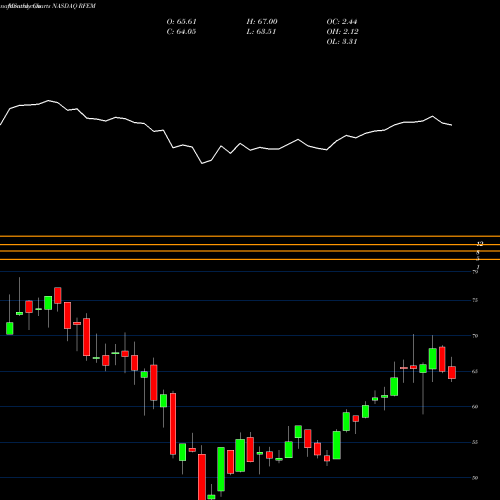This screenshot has width=500, height=500.
Task: Click the 12 label beside orange lines
Action: pyautogui.click(x=480, y=244)
